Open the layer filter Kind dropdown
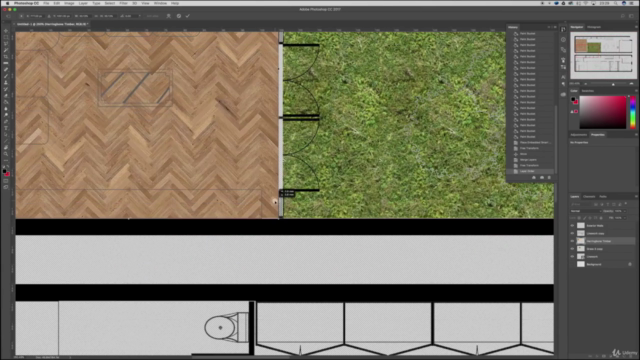Viewport: 640px width, 360px height. tap(580, 204)
